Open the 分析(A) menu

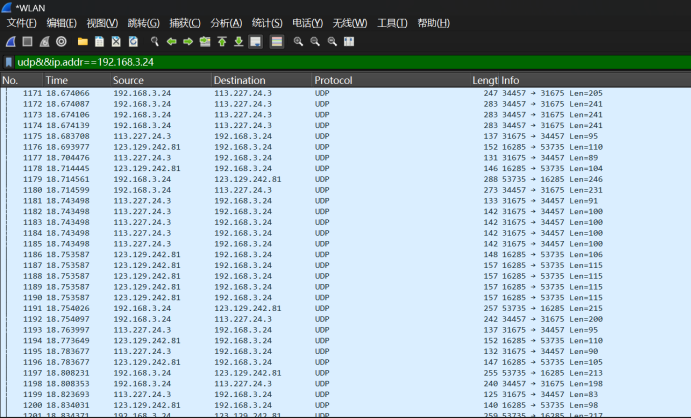pyautogui.click(x=226, y=23)
